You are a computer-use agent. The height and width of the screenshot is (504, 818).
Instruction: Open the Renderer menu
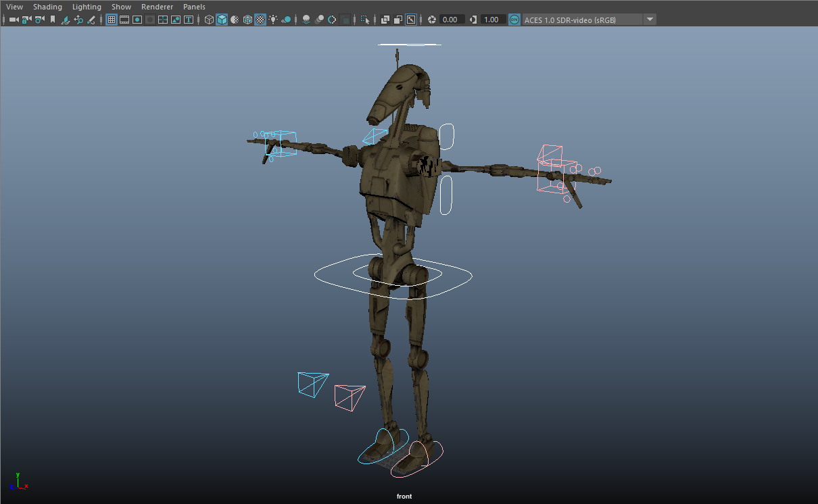click(157, 7)
